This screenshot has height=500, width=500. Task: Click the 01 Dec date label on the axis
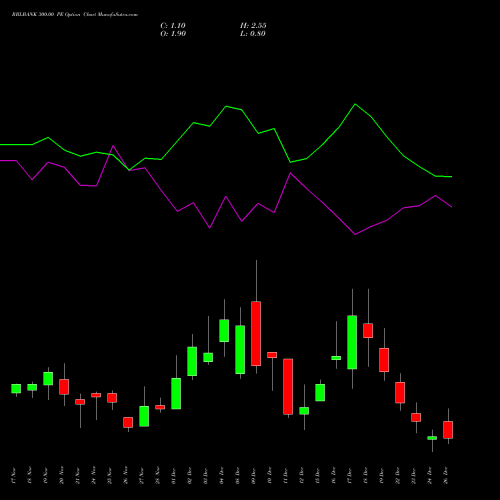[x=174, y=475]
